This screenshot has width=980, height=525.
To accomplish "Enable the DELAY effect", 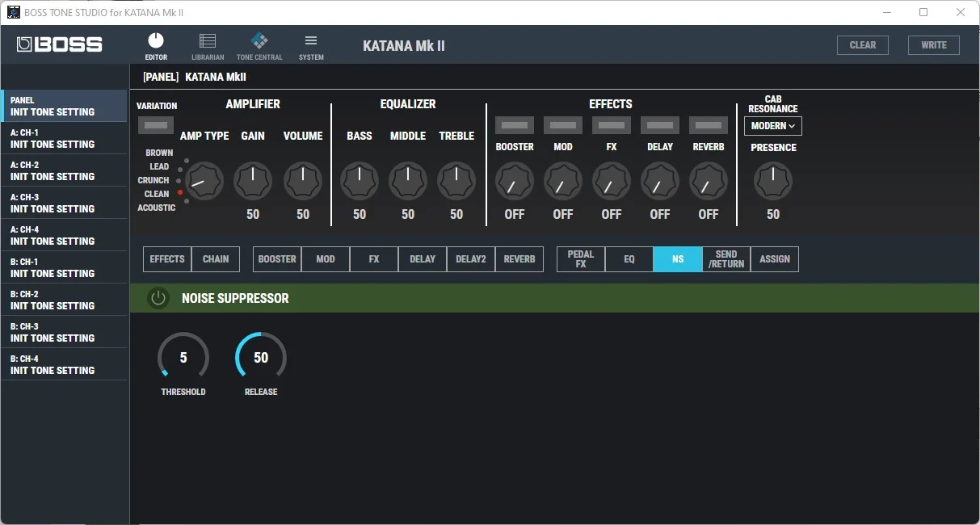I will tap(659, 124).
